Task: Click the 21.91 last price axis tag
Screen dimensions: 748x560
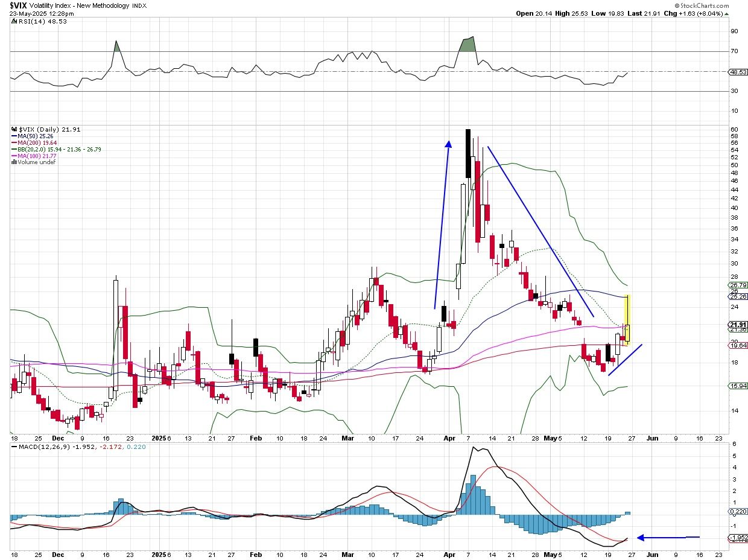Action: 738,325
